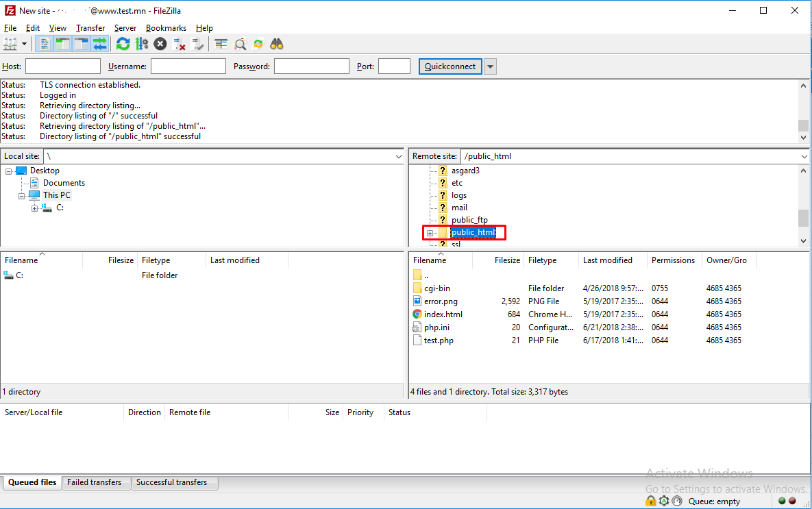Open the directory listing filters dialog
812x509 pixels.
point(221,45)
